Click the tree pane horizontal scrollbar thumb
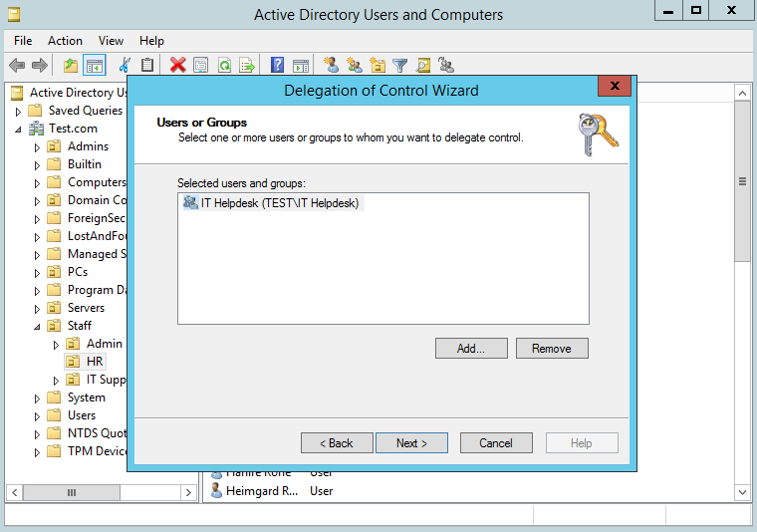Viewport: 757px width, 532px height. [x=72, y=492]
